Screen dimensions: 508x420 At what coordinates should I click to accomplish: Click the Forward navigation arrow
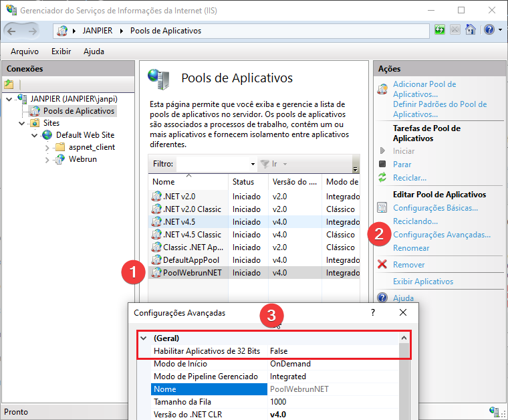coord(32,31)
